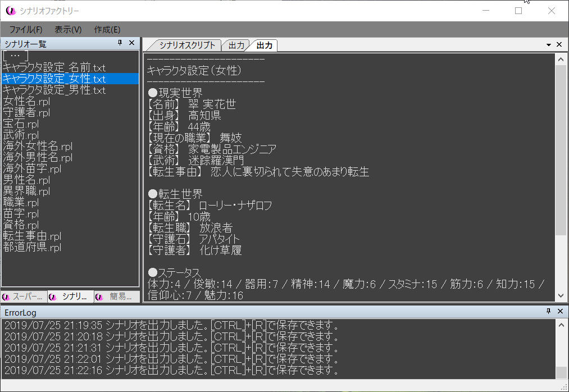Click the ErrorLog scrollbar thumb
Viewport: 569px width, 392px height.
[x=561, y=372]
